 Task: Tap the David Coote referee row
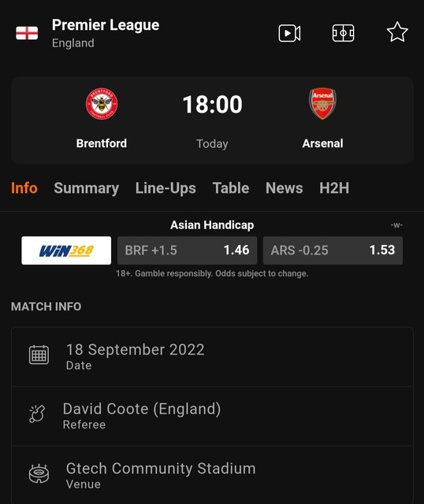[x=212, y=416]
